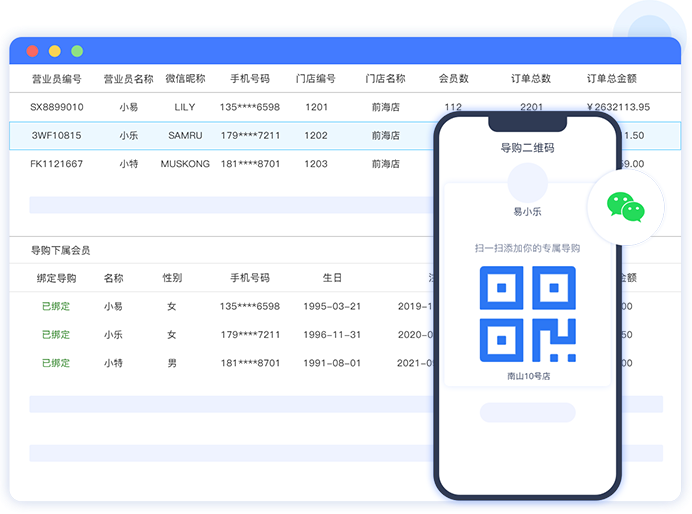The width and height of the screenshot is (692, 514).
Task: Open the staff row SX8899010
Action: point(56,107)
